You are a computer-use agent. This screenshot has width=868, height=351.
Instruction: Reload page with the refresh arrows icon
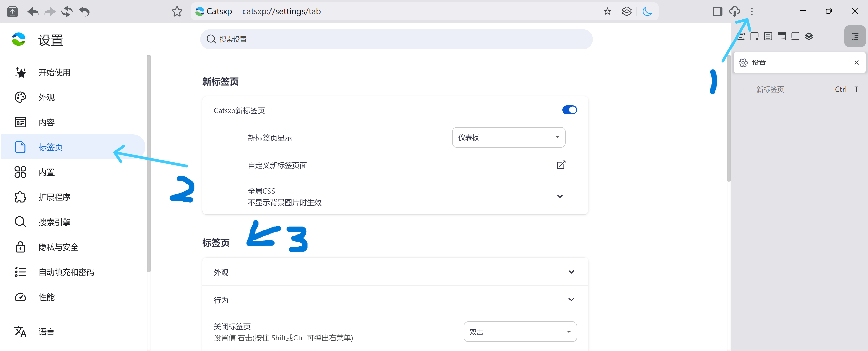click(67, 11)
